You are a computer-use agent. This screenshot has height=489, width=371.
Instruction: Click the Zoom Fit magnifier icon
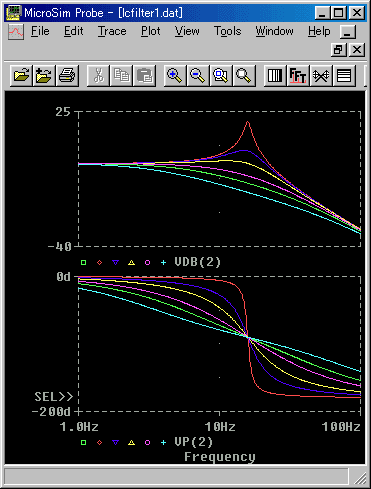pos(244,76)
